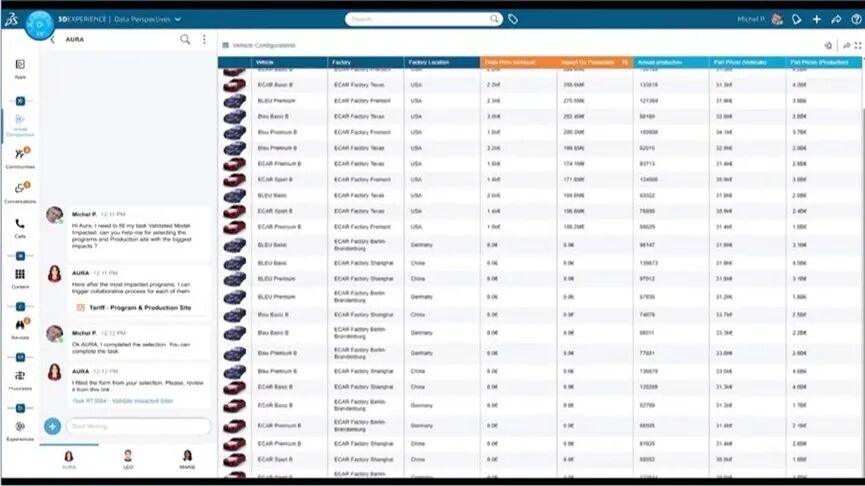Open Apps in the left sidebar
The width and height of the screenshot is (865, 486).
pos(20,68)
